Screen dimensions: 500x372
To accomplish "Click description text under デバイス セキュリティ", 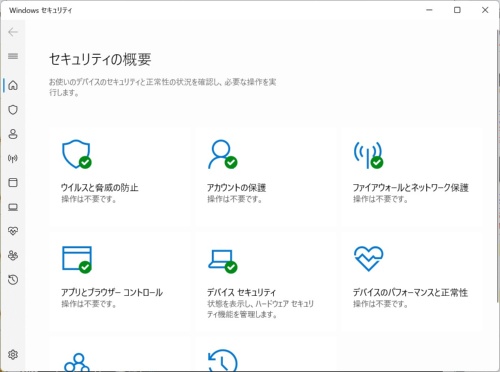I will click(260, 309).
